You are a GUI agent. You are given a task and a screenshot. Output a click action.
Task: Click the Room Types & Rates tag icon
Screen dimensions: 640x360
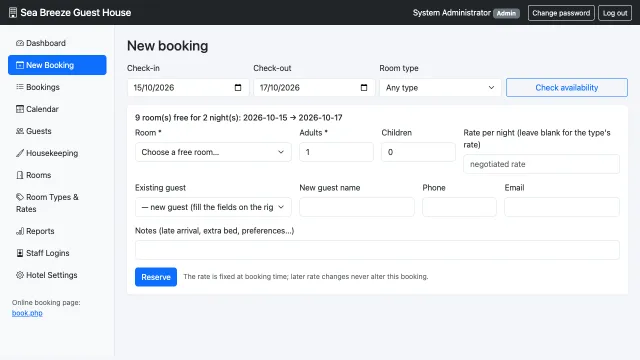[x=20, y=197]
